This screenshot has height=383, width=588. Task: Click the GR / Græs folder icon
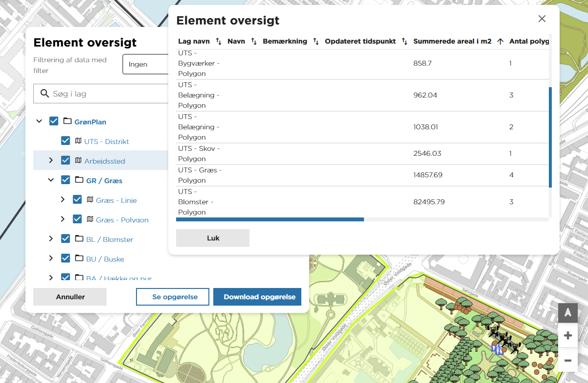pyautogui.click(x=79, y=180)
